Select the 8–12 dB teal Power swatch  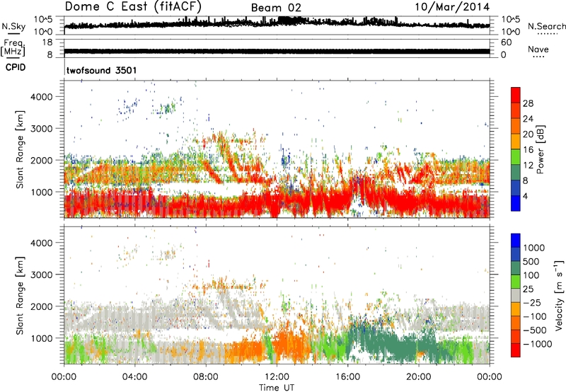tap(516, 172)
